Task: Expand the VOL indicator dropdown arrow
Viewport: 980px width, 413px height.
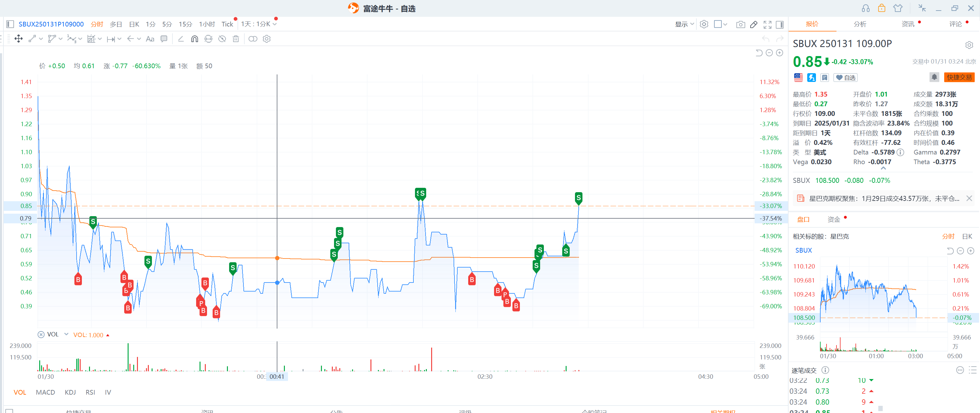Action: (66, 334)
